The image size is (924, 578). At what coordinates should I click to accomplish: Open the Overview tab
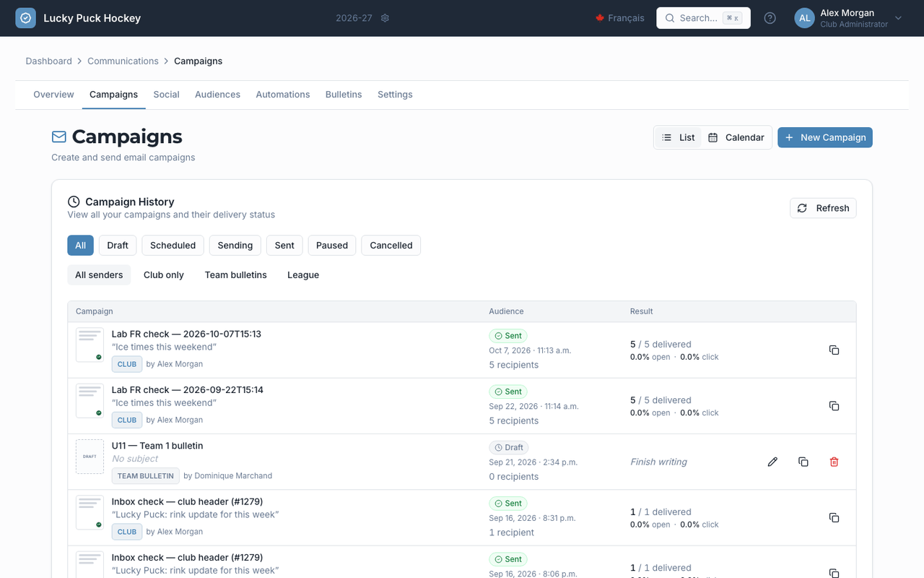pos(53,95)
